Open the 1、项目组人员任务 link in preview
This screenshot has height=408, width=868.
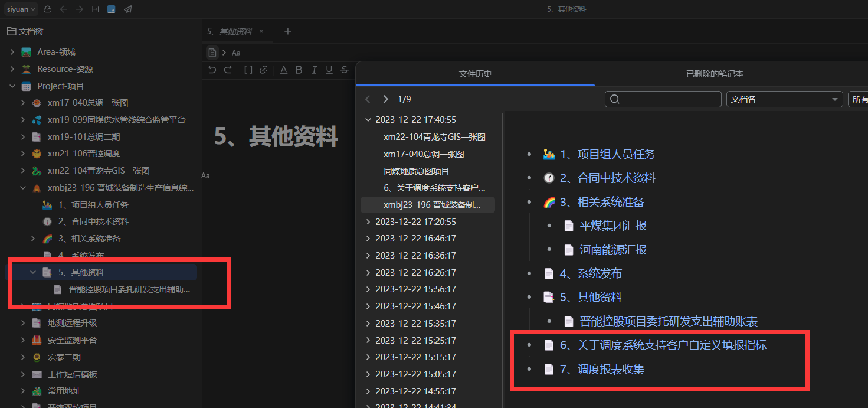point(608,154)
